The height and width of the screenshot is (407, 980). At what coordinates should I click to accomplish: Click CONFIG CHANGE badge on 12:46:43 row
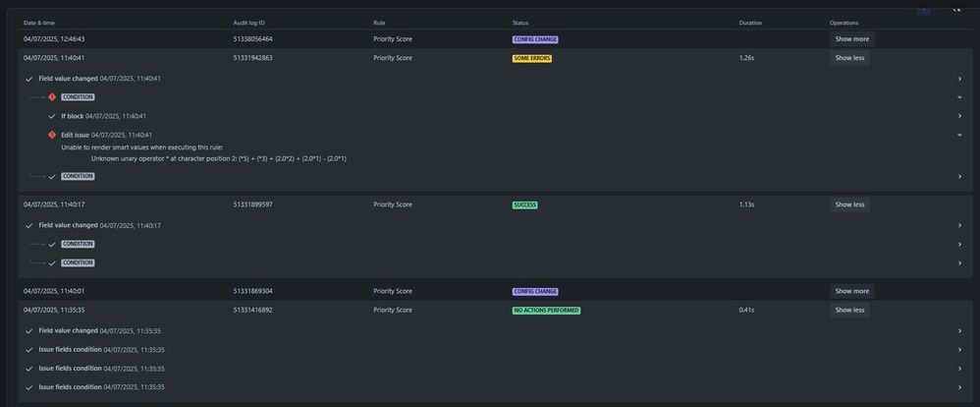[x=535, y=38]
